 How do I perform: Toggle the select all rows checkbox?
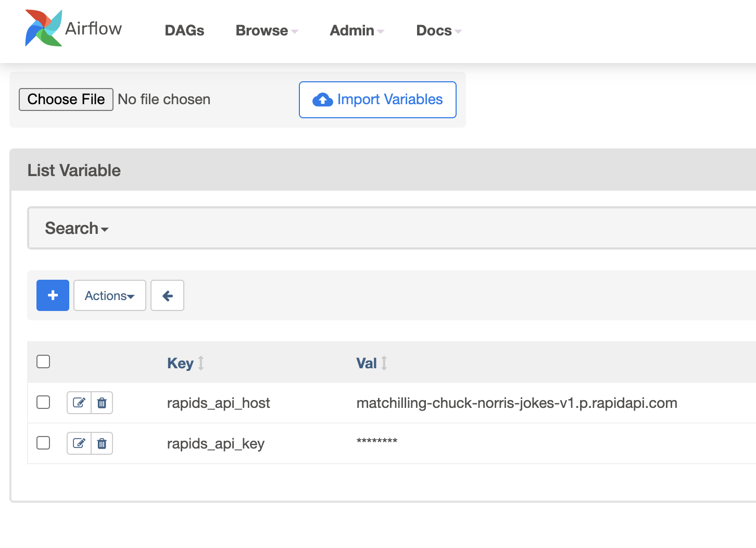point(43,362)
